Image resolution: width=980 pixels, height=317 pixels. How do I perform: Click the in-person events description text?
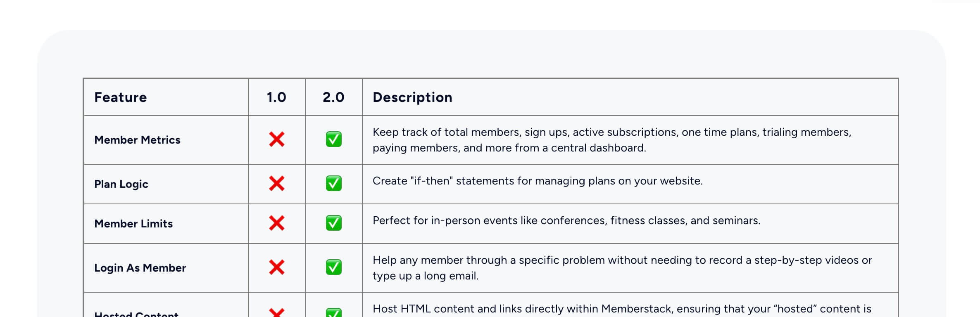click(566, 221)
